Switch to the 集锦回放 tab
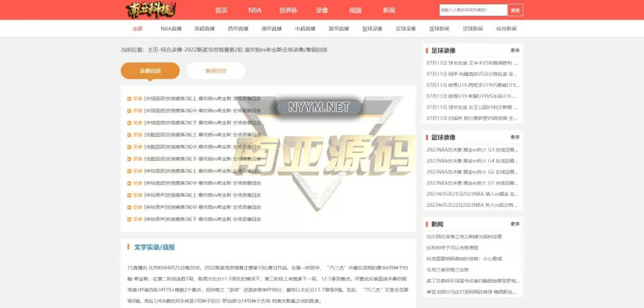The height and width of the screenshot is (308, 644). click(x=216, y=71)
